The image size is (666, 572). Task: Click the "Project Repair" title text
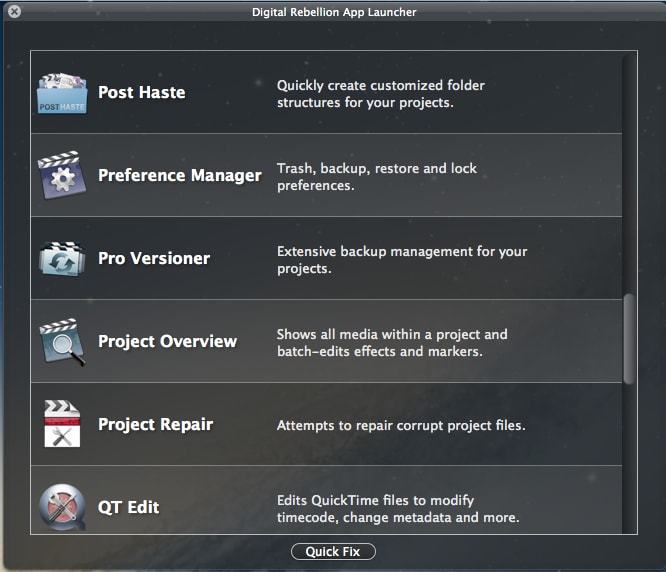click(155, 425)
